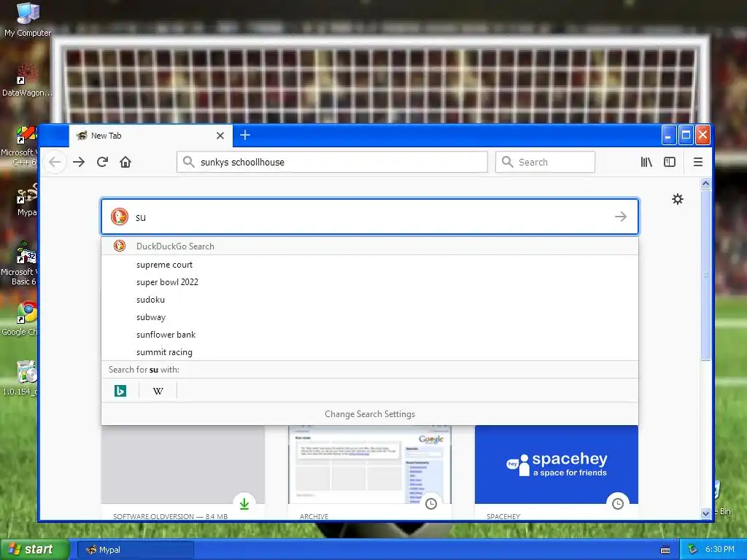Click the magnifier icon in toolbar Search box

(508, 162)
